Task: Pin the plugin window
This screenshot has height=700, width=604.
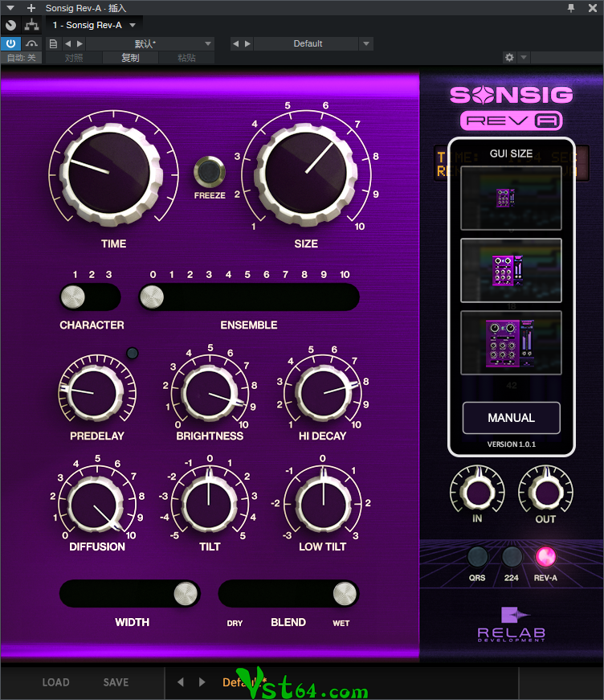Action: click(571, 7)
